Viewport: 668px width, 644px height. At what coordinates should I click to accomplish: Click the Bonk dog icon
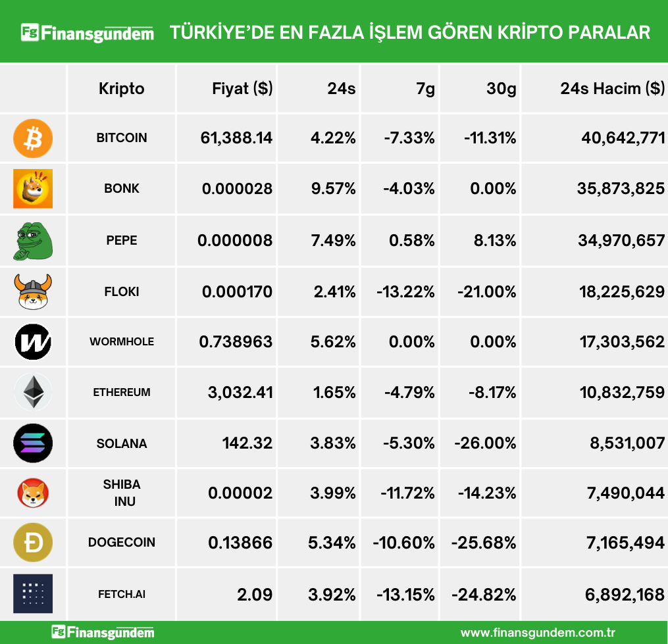point(33,189)
